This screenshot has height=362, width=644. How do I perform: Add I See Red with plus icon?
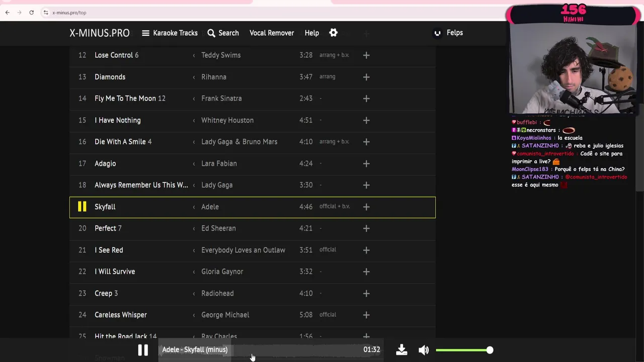366,250
